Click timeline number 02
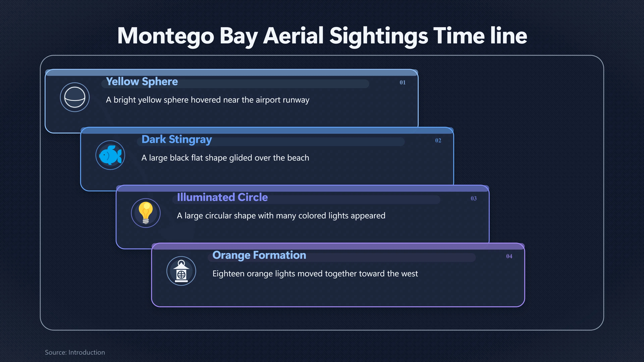The height and width of the screenshot is (362, 644). coord(438,140)
